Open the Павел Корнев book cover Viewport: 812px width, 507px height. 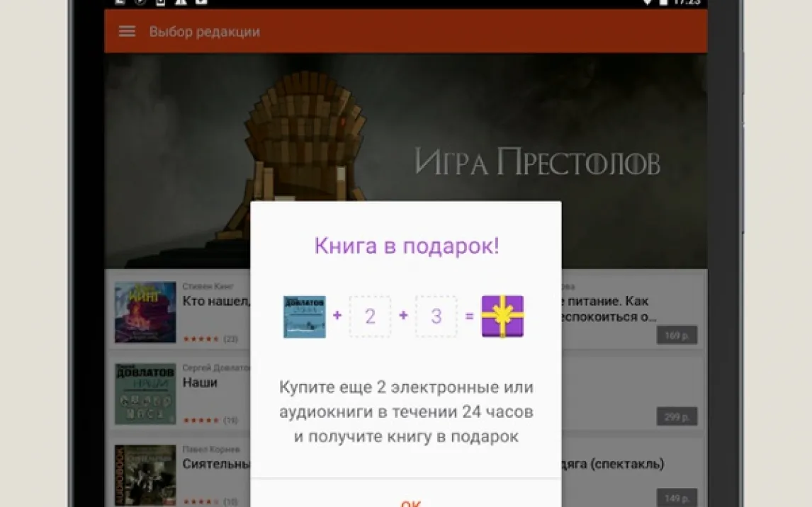[145, 474]
